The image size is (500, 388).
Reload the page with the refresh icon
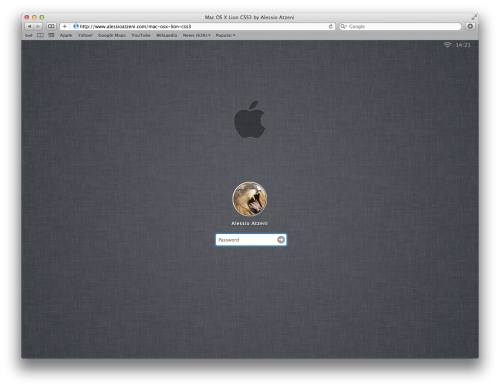pyautogui.click(x=331, y=26)
